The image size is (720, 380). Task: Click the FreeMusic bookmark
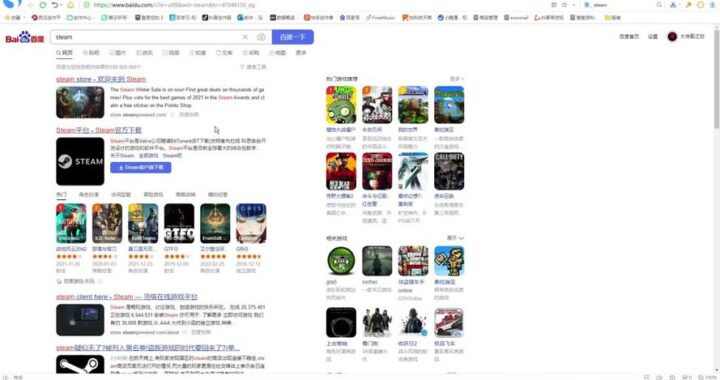click(380, 17)
